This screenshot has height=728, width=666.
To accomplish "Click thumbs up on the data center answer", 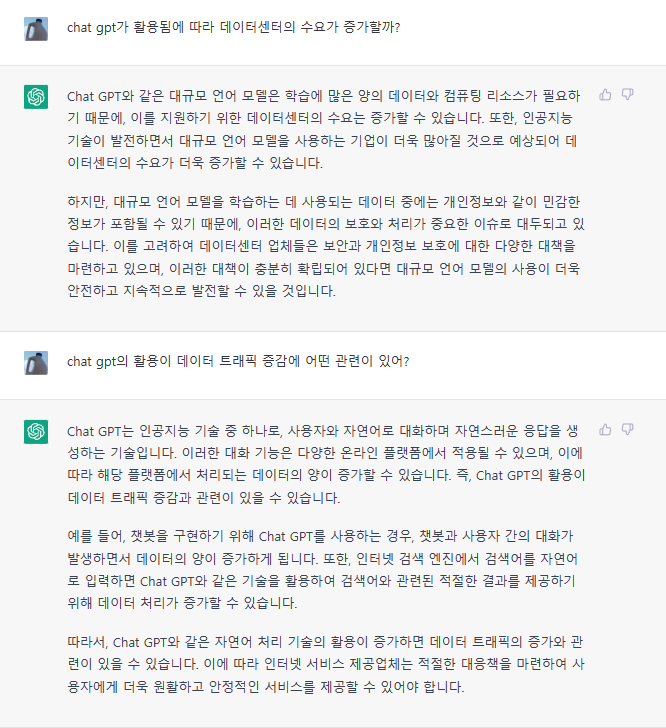I will click(x=605, y=95).
